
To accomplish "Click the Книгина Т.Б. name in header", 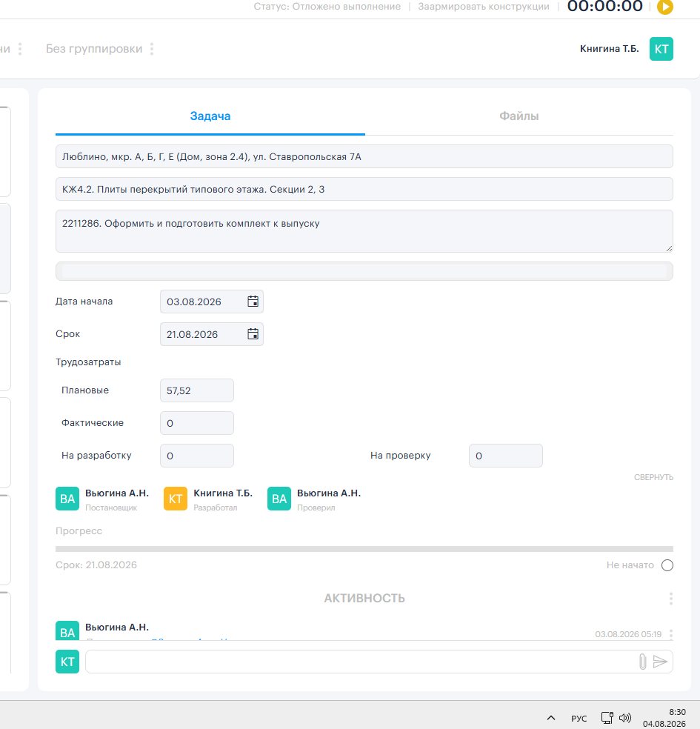I will pyautogui.click(x=610, y=49).
